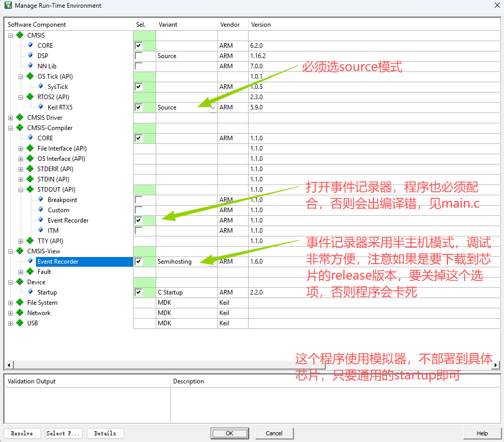The width and height of the screenshot is (504, 442).
Task: Collapse the RTOS2 (API) node
Action: 21,98
